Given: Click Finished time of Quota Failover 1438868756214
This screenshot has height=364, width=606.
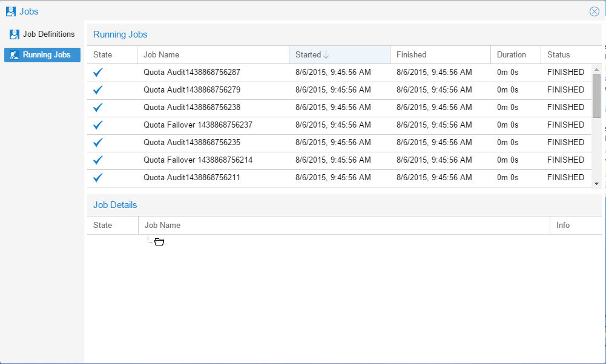Looking at the screenshot, I should click(434, 160).
